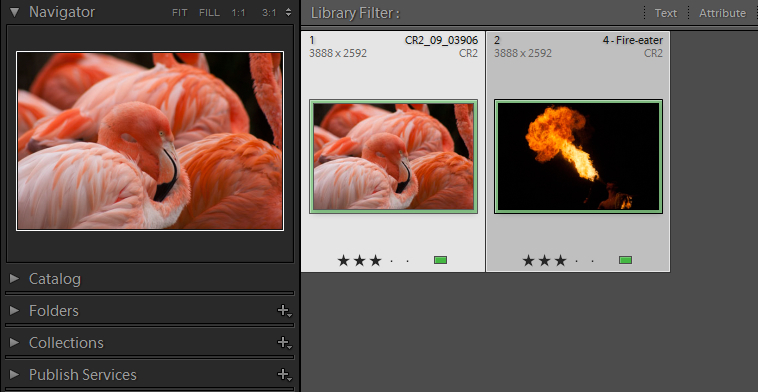Image resolution: width=758 pixels, height=392 pixels.
Task: Click the flamingo preview in Navigator
Action: pyautogui.click(x=150, y=141)
